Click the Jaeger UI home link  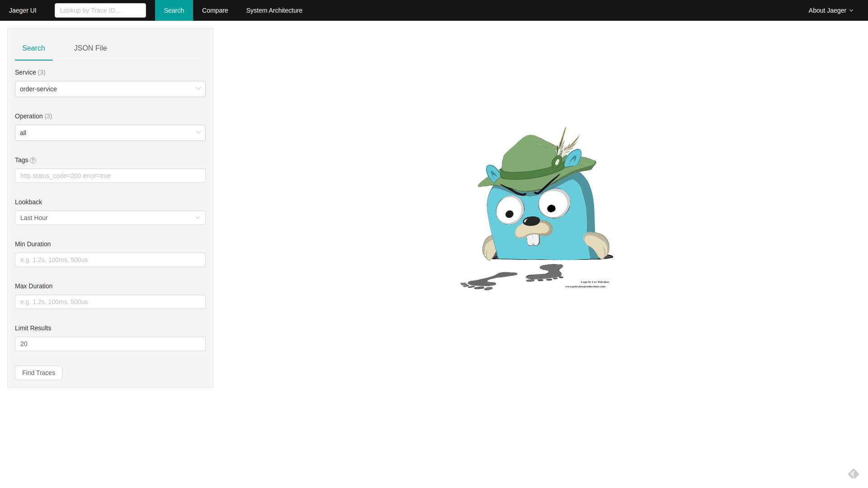click(23, 10)
